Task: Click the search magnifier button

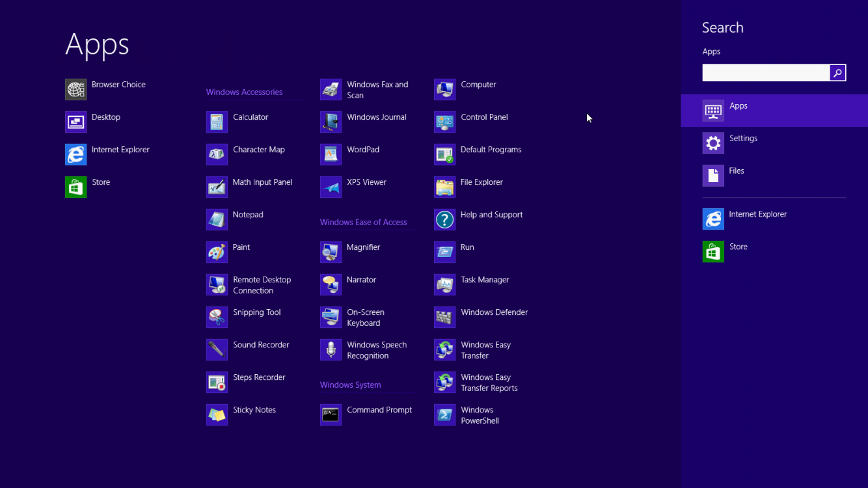Action: pos(837,73)
